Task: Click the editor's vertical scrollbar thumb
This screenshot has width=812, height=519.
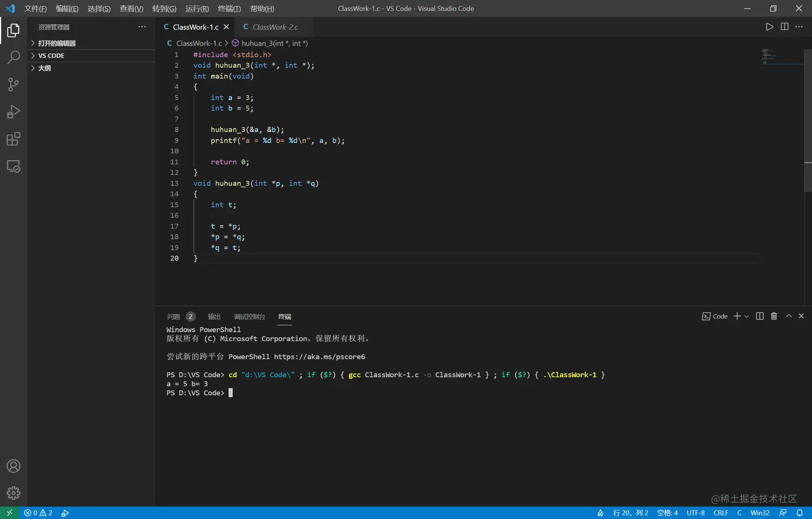Action: (x=808, y=119)
